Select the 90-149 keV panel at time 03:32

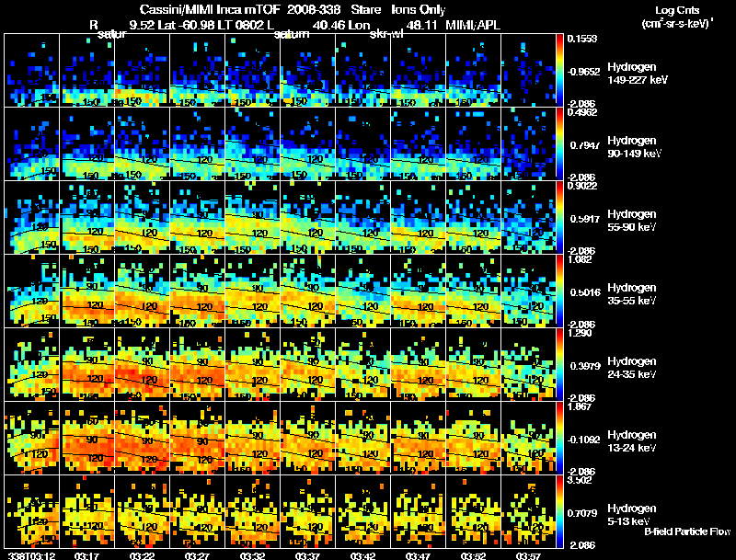[x=252, y=143]
